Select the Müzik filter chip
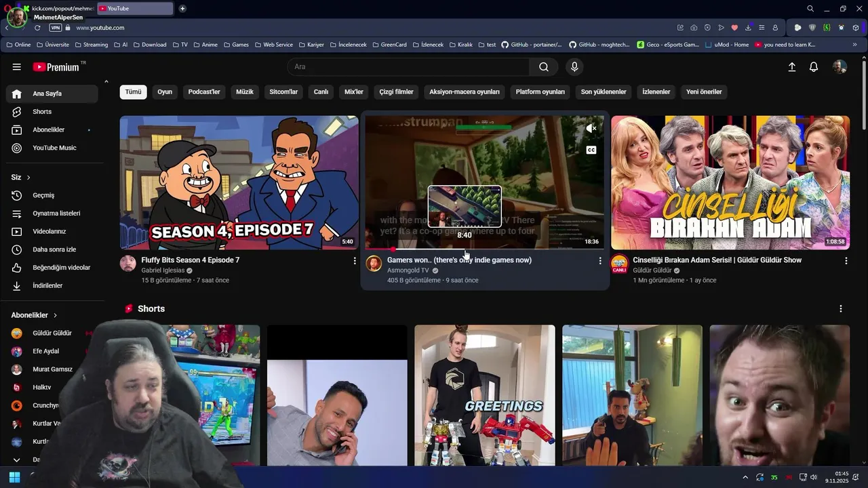 click(x=245, y=91)
